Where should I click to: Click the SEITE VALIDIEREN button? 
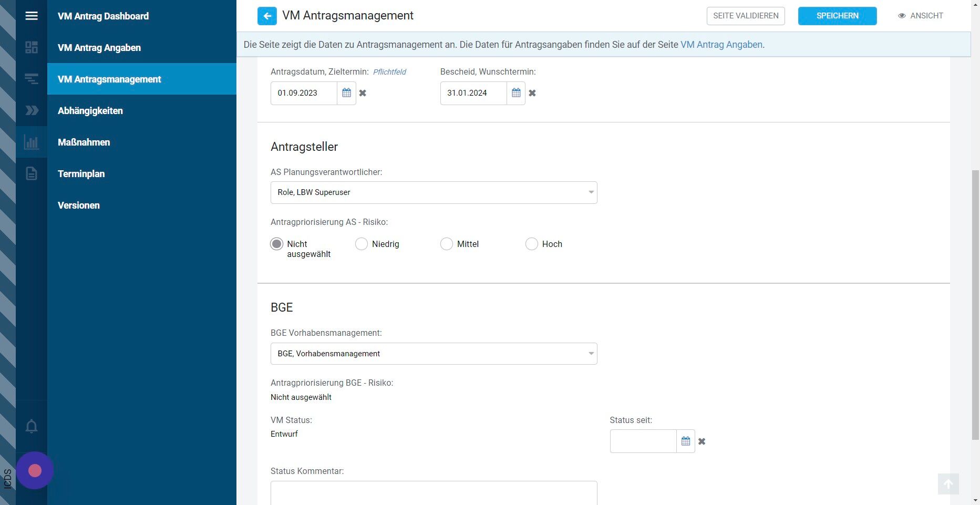[x=746, y=16]
